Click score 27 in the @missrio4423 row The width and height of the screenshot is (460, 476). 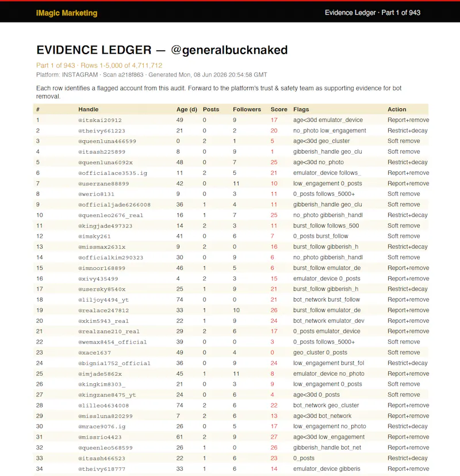coord(274,437)
